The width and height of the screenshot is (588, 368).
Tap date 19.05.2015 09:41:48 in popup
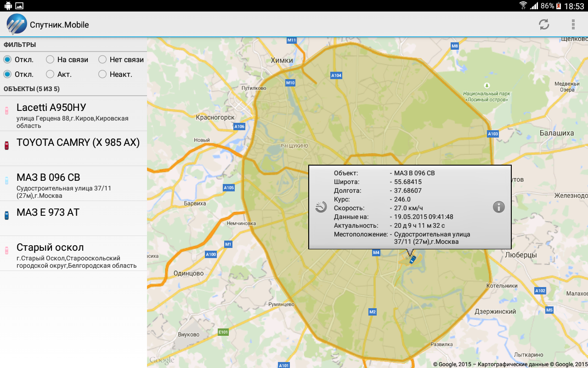point(424,217)
